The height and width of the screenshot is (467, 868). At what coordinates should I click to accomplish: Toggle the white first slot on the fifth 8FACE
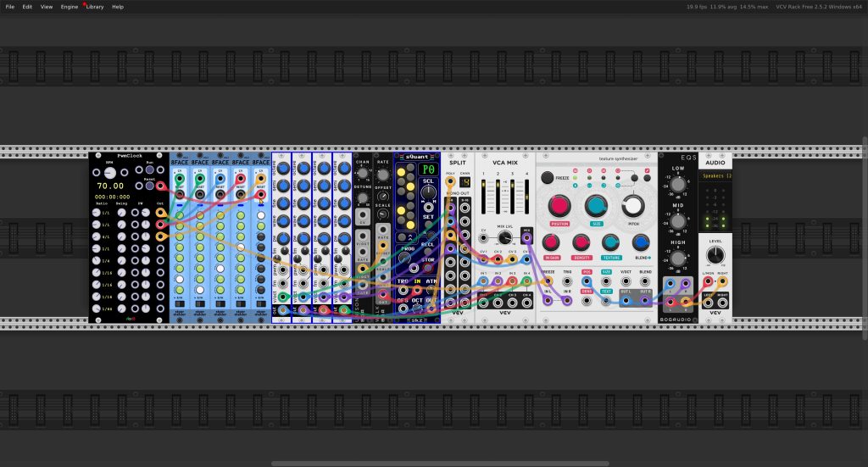[x=261, y=215]
